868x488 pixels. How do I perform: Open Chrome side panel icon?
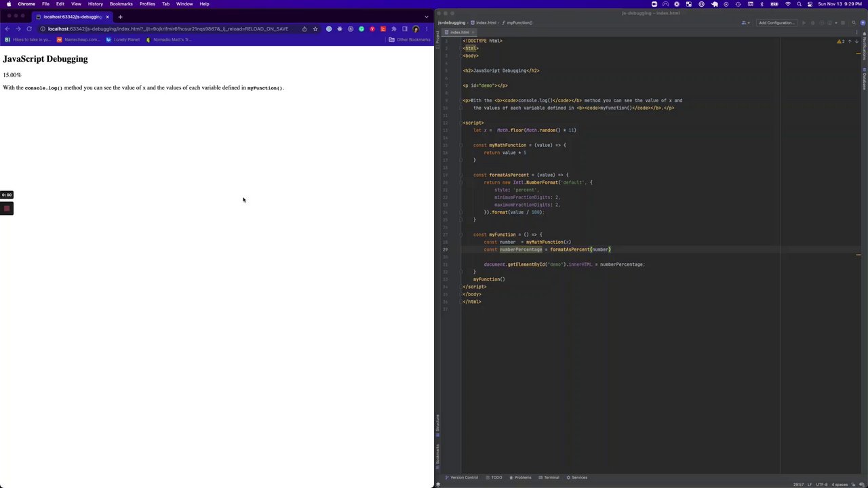405,28
